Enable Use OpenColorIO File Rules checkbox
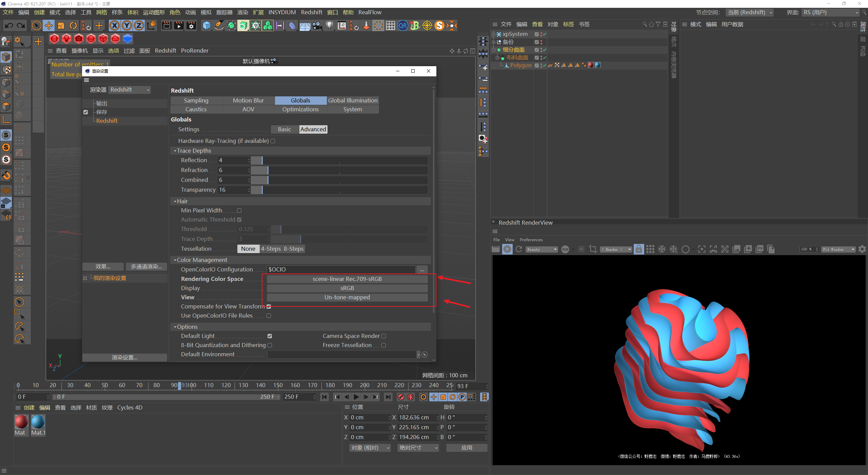 (269, 316)
